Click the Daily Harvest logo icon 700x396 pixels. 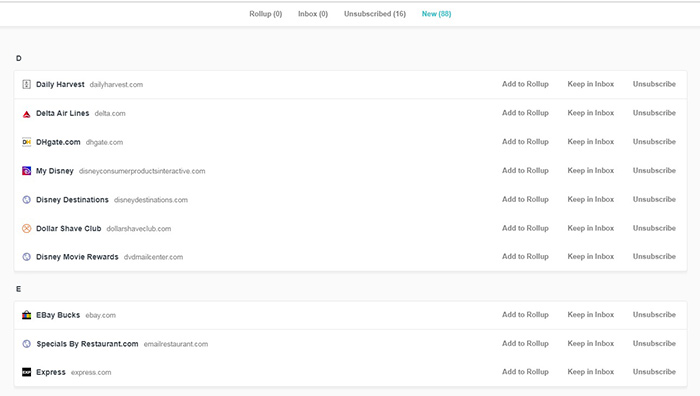click(x=26, y=84)
